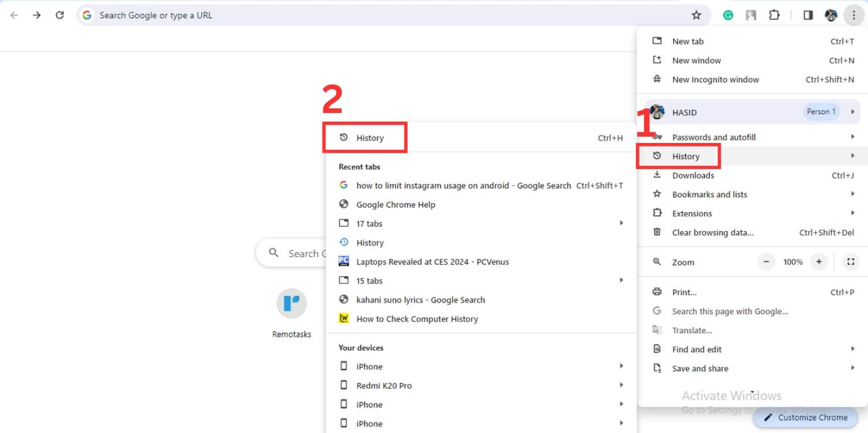The image size is (868, 433).
Task: Reload the page with refresh icon
Action: (59, 16)
